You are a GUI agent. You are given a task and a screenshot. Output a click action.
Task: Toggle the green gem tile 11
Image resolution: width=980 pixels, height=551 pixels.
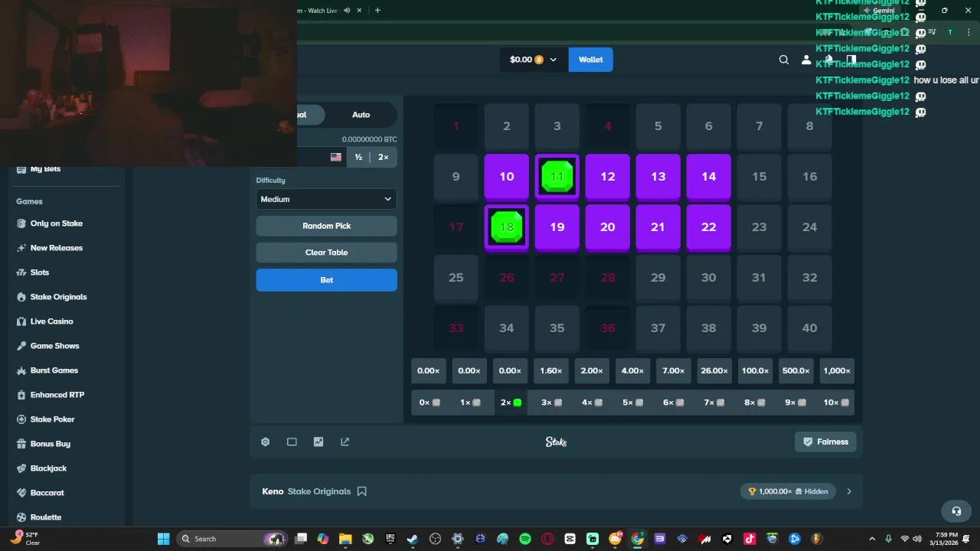pos(557,177)
